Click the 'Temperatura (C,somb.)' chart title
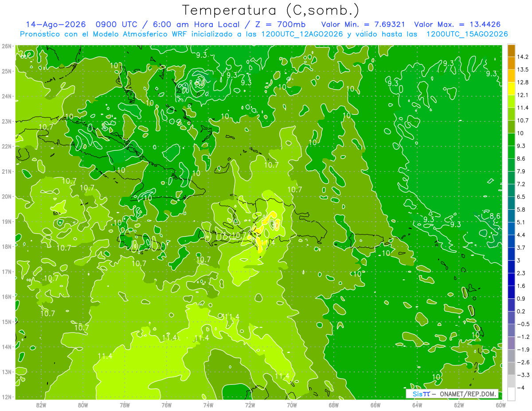This screenshot has width=532, height=411. (x=271, y=10)
